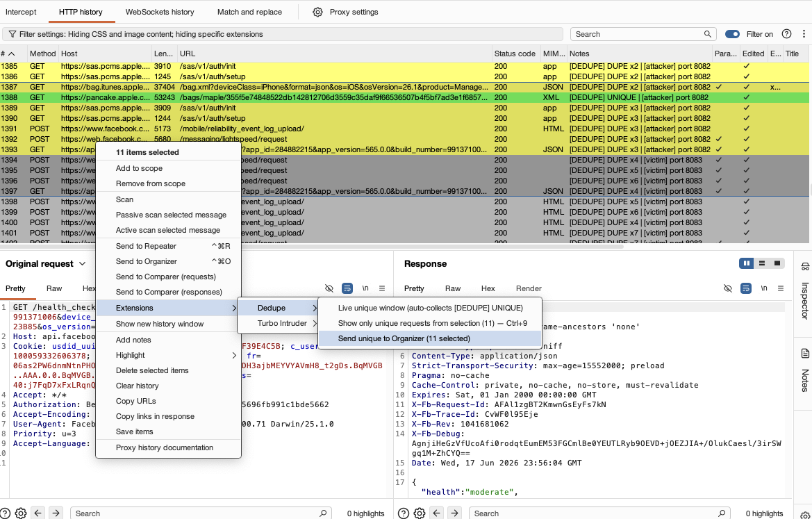The height and width of the screenshot is (519, 812).
Task: Click the Edited checkmark in row 1385
Action: tap(746, 66)
